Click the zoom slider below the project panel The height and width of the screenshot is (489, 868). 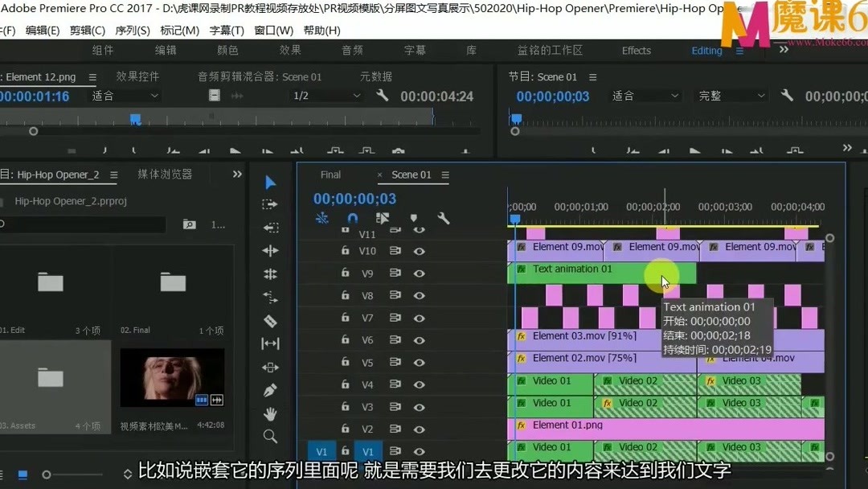[x=48, y=475]
